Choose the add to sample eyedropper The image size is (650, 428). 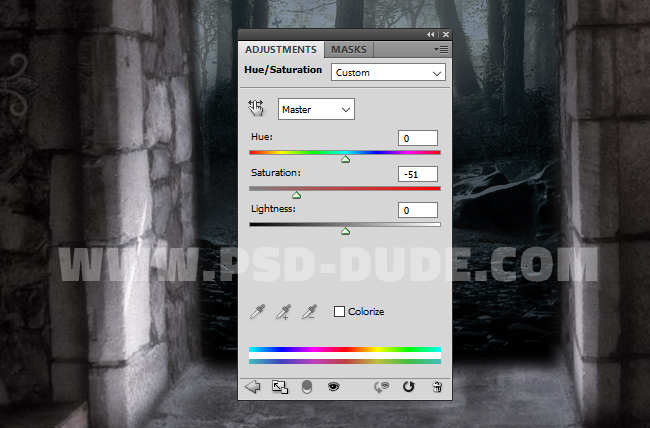click(x=284, y=312)
